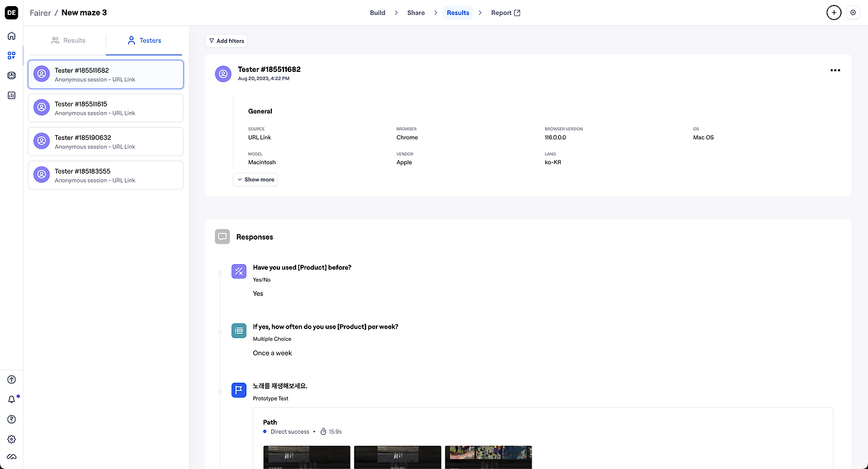This screenshot has width=868, height=469.
Task: Open the Add filters button
Action: pyautogui.click(x=226, y=41)
